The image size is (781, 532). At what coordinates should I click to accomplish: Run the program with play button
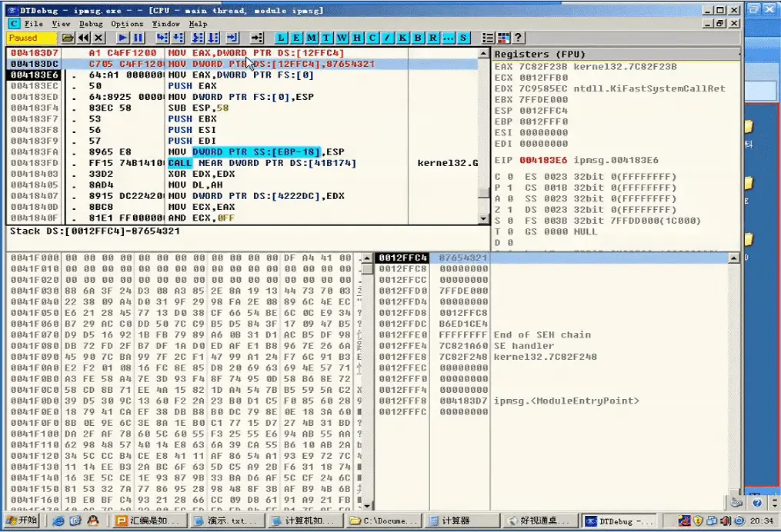tap(123, 38)
